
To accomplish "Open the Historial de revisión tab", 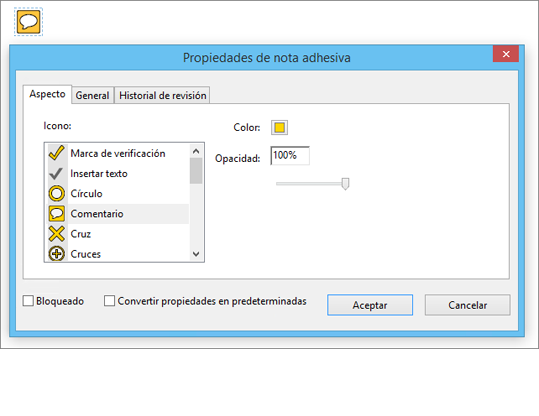I will pos(163,95).
